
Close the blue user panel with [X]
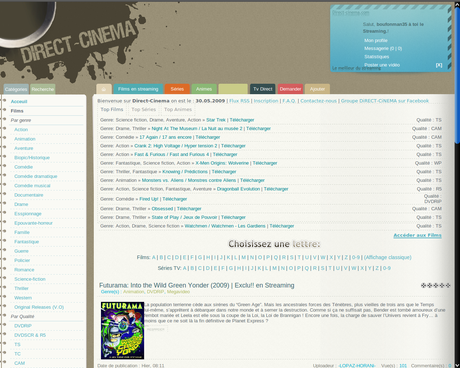(x=439, y=65)
